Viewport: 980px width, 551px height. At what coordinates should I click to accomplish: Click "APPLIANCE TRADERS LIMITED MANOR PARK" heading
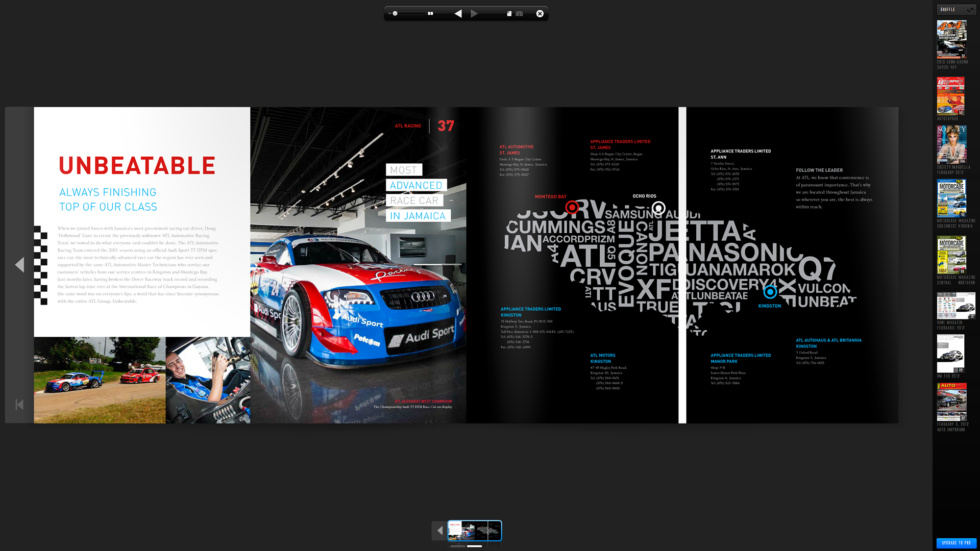click(741, 358)
